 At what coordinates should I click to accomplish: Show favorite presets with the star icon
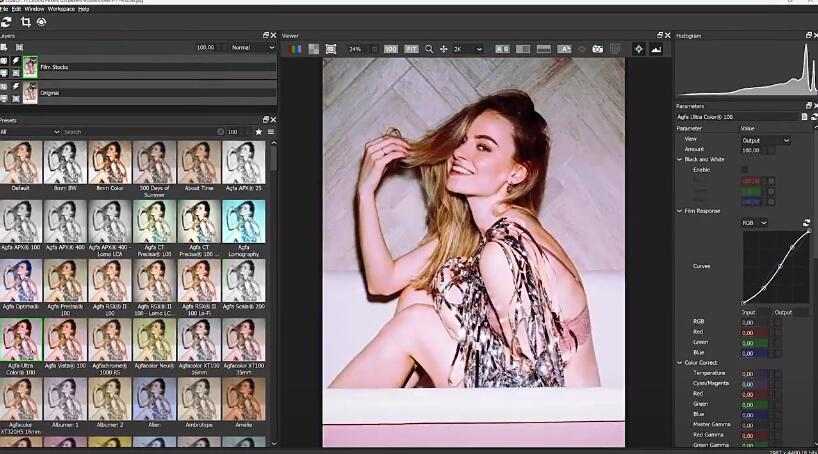[x=258, y=132]
